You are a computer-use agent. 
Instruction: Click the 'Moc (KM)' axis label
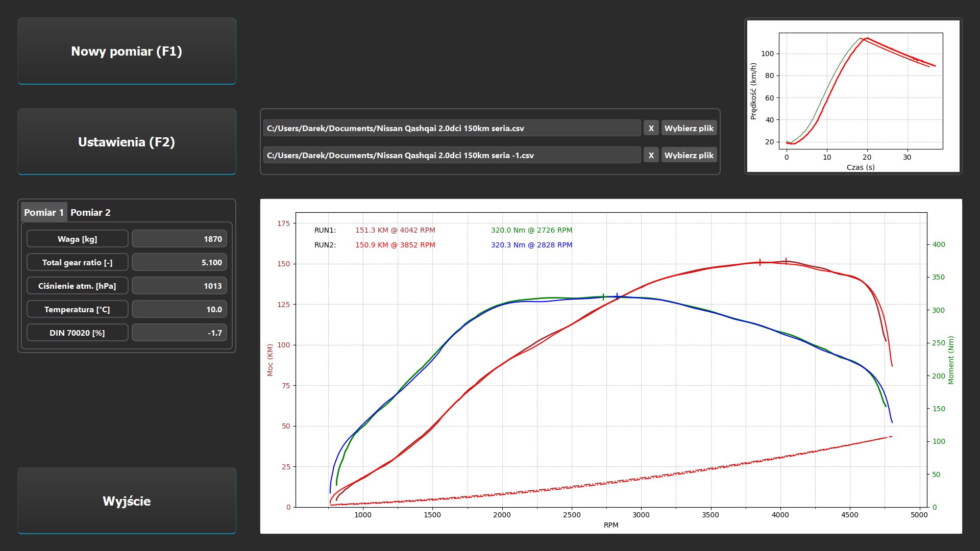click(270, 360)
